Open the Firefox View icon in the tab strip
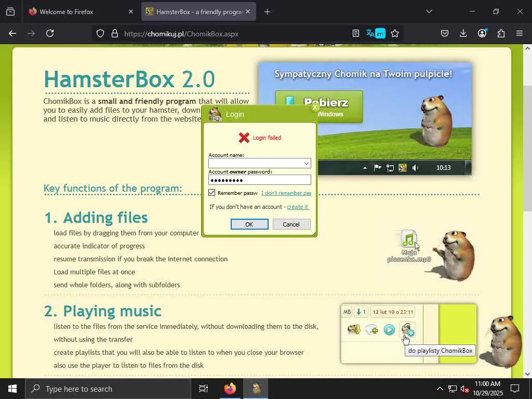Screen dimensions: 532x399 [10, 12]
